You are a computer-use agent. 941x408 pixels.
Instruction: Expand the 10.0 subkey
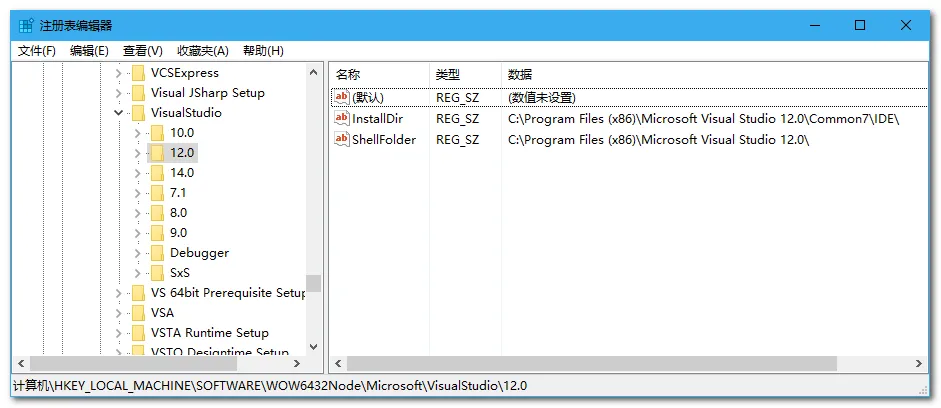click(x=138, y=133)
